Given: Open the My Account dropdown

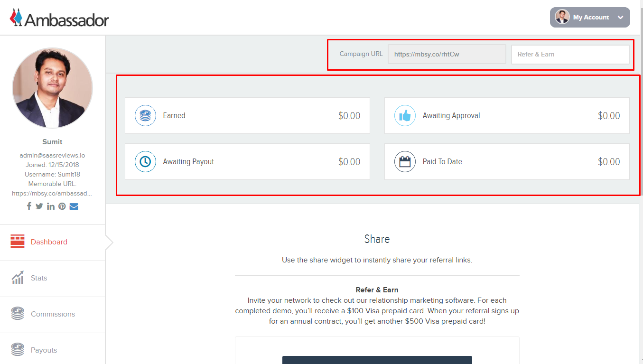Looking at the screenshot, I should [590, 17].
